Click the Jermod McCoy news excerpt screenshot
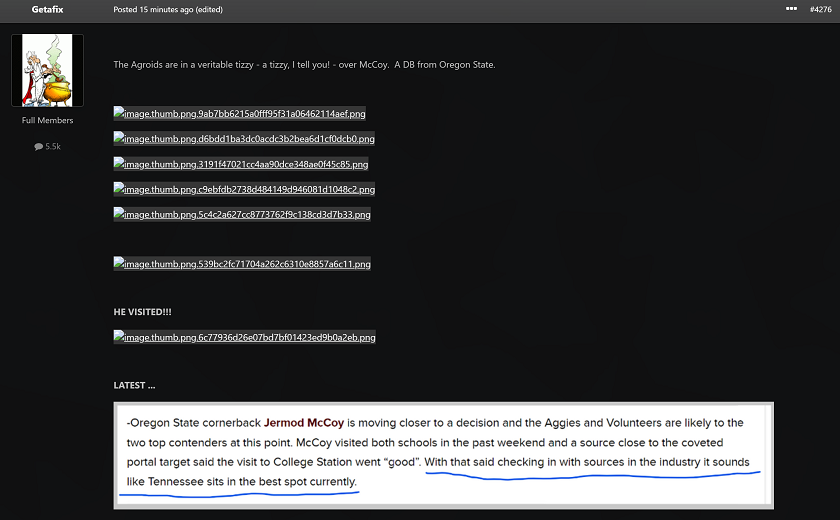Viewport: 840px width, 520px height. pos(443,455)
